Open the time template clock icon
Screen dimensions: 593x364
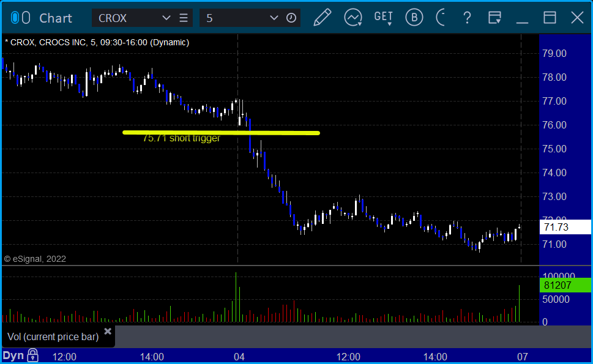(x=291, y=18)
